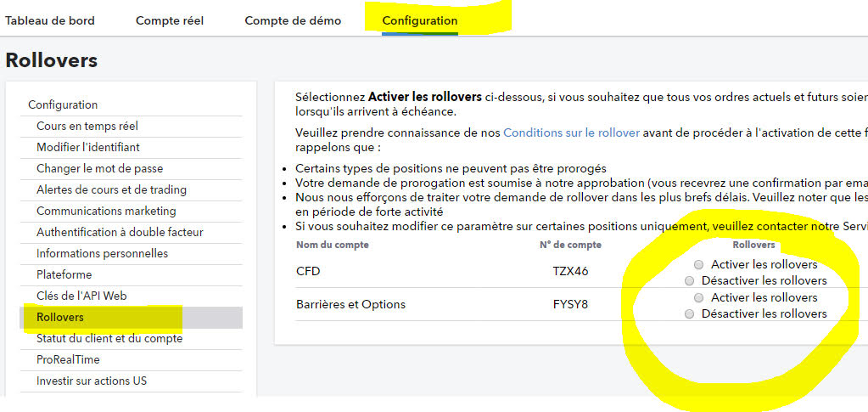
Task: Open Clés de l'API Web
Action: (81, 296)
